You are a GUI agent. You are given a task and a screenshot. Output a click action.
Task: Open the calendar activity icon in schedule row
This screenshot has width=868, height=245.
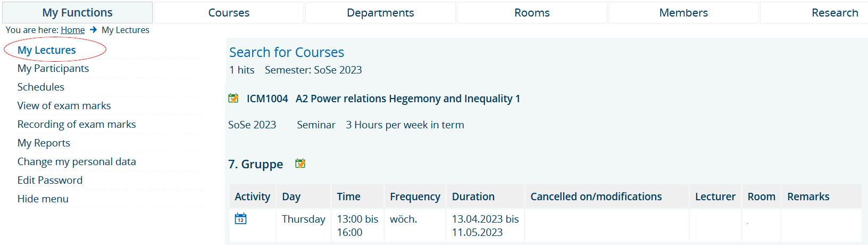[240, 218]
